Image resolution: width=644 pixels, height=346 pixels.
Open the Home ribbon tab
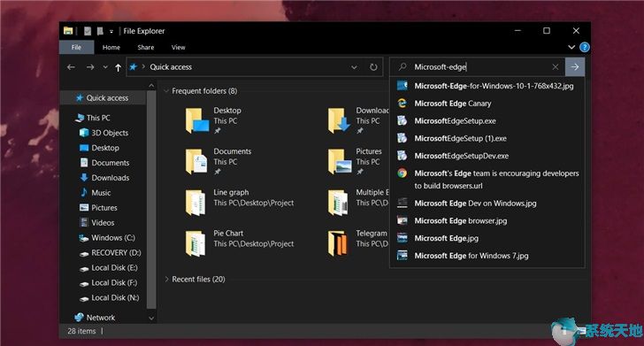[x=111, y=47]
